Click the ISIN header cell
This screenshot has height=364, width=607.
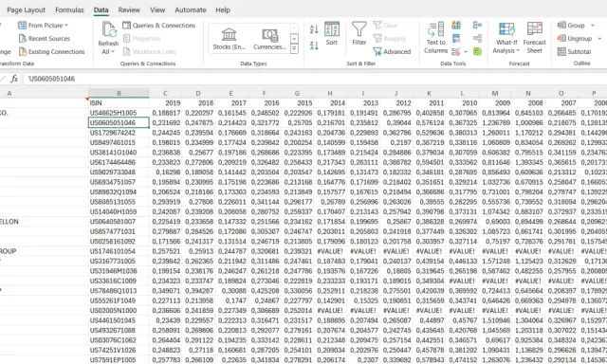point(119,103)
